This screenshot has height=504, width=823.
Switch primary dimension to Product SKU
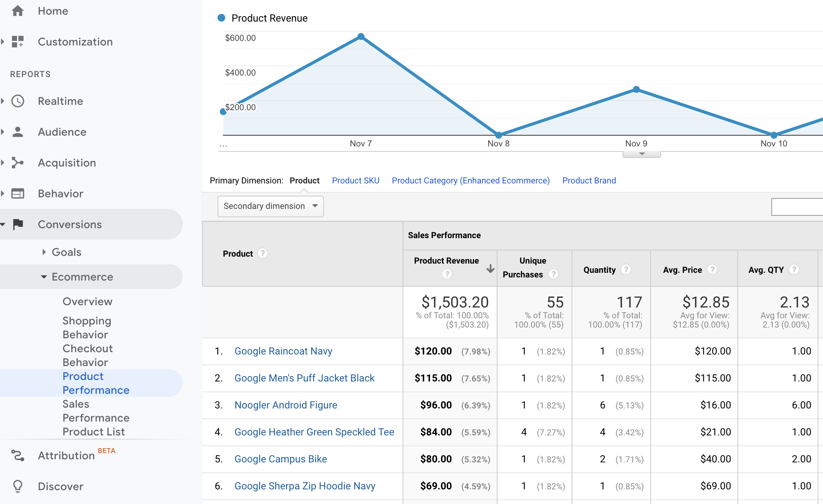click(x=356, y=180)
